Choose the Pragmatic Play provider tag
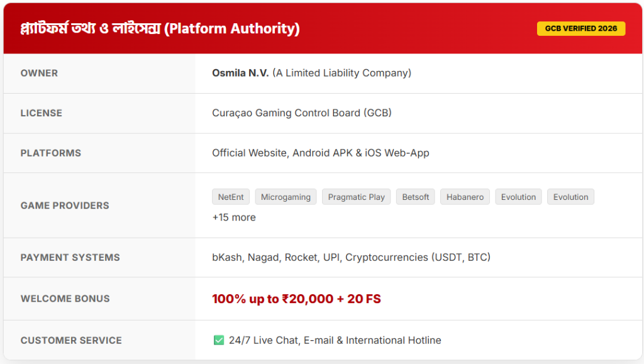Viewport: 644px width, 364px height. click(x=356, y=197)
